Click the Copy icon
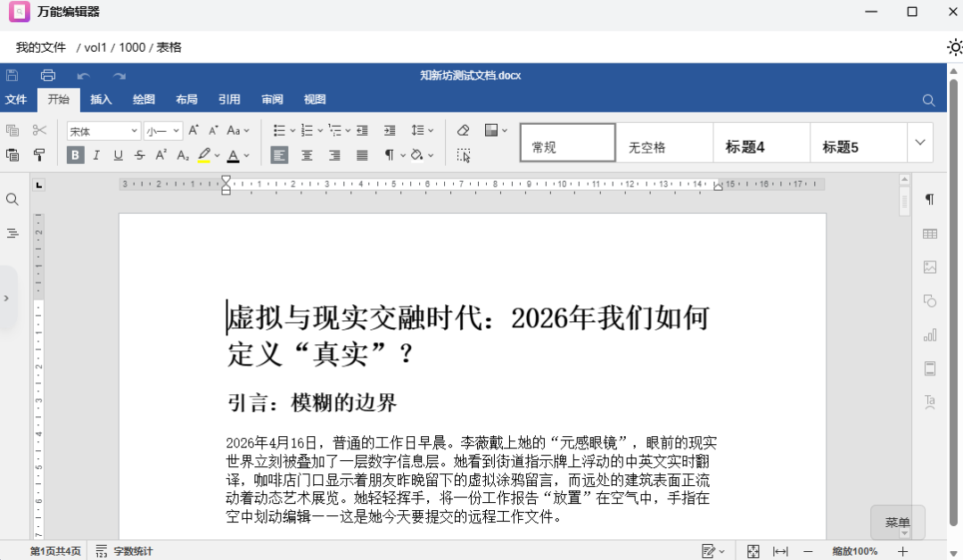 click(x=12, y=130)
